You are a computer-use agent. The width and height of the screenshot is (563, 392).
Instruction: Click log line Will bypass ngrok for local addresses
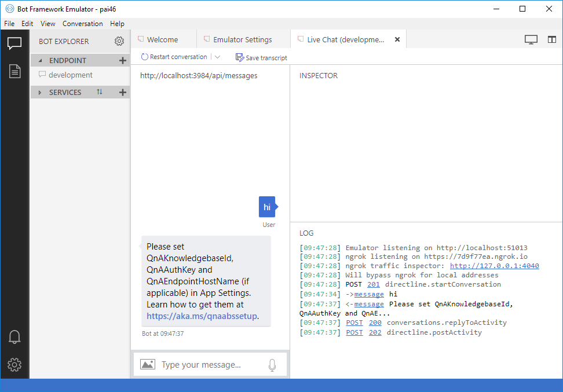click(x=399, y=275)
